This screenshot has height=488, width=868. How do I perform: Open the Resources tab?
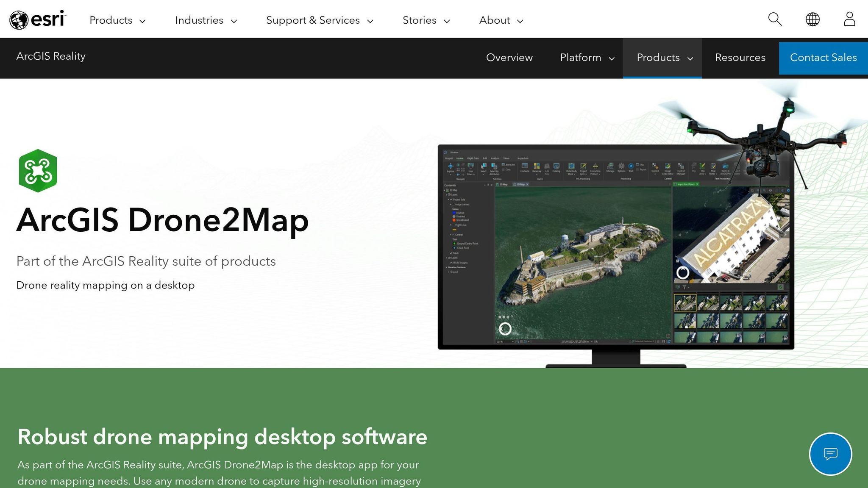coord(740,58)
